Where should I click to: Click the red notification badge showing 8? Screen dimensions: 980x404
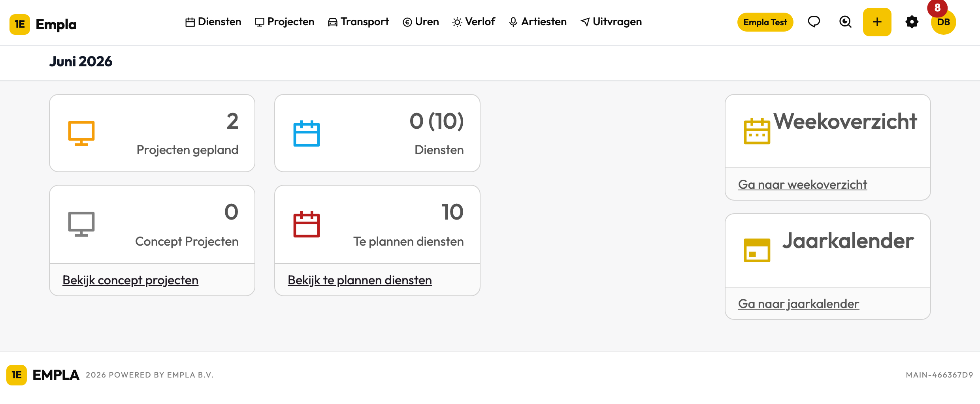tap(937, 8)
